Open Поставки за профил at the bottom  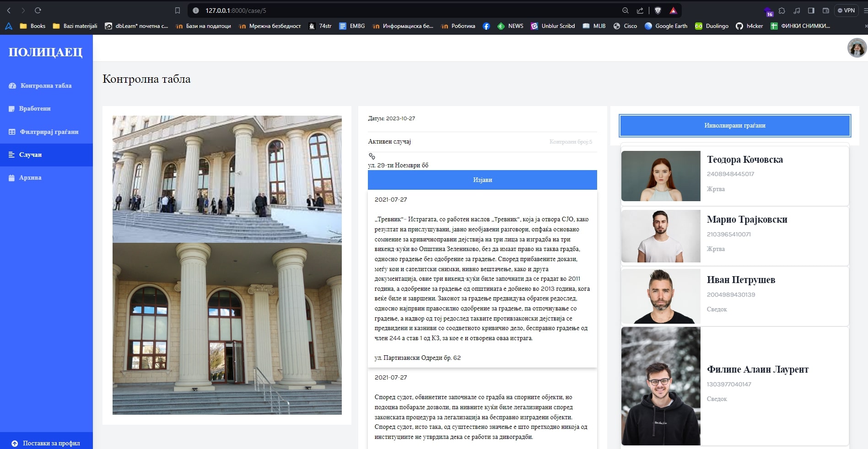click(x=51, y=443)
